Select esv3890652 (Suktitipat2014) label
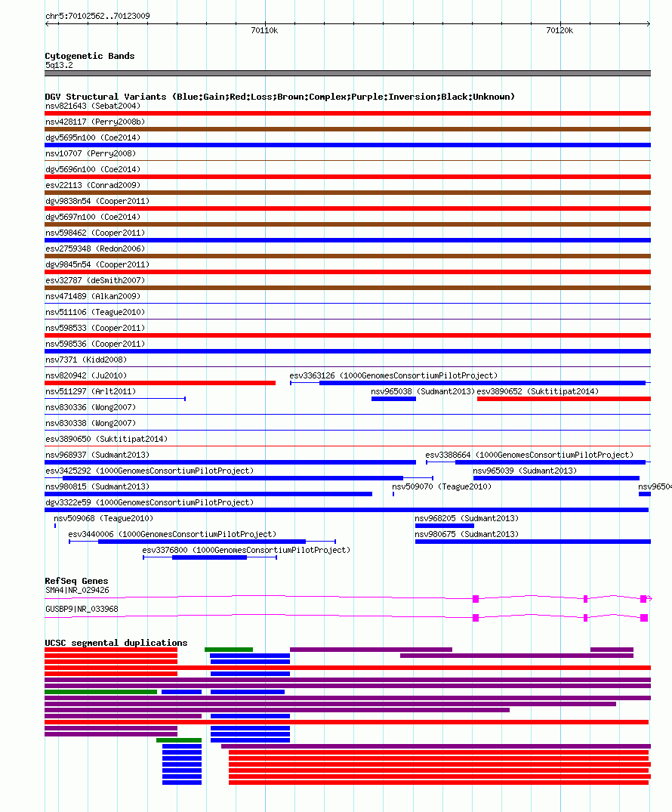 pyautogui.click(x=538, y=392)
